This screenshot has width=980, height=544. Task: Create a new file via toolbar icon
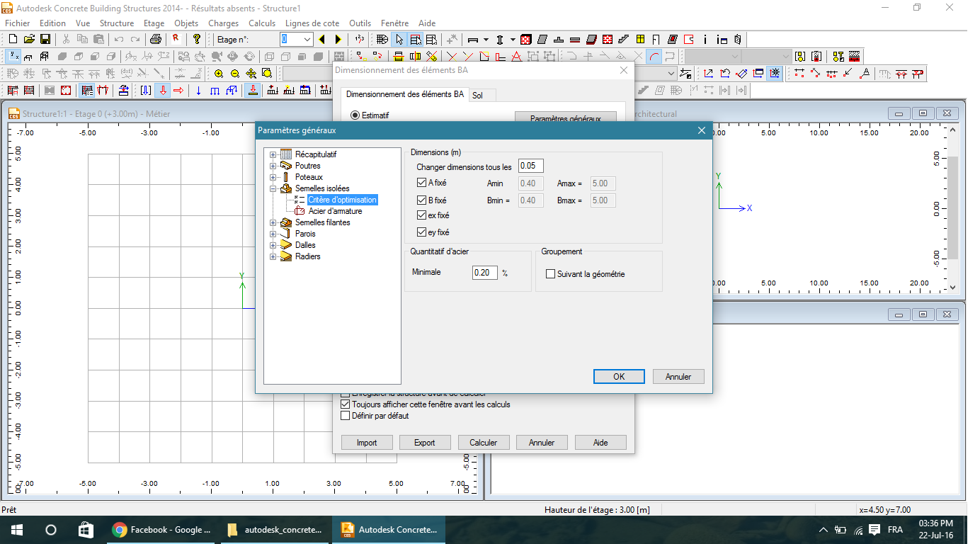click(13, 39)
